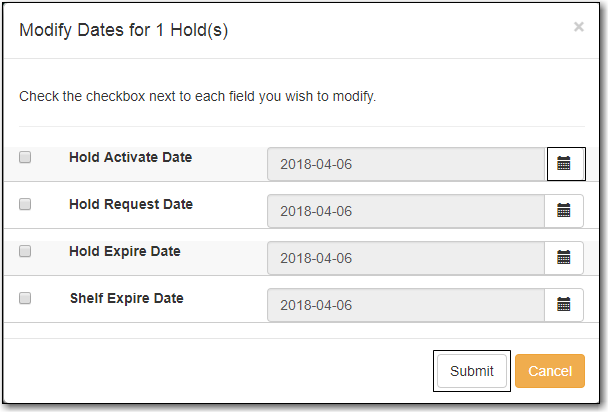608x412 pixels.
Task: Tick the Hold Expire Date checkbox
Action: 25,251
